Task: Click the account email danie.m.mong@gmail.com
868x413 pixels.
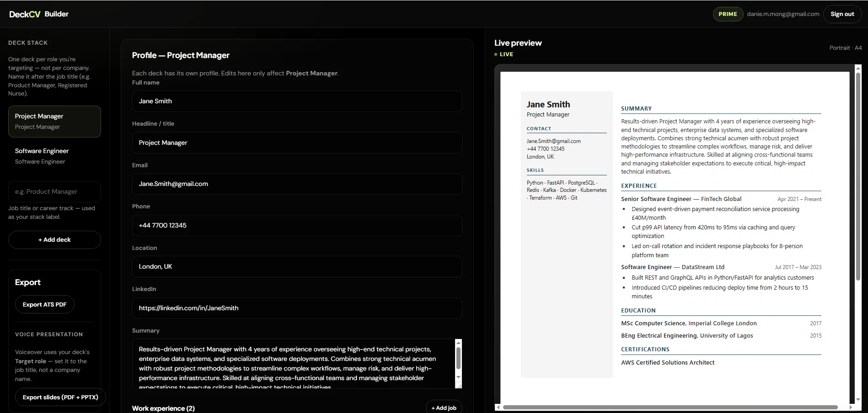Action: click(x=783, y=14)
